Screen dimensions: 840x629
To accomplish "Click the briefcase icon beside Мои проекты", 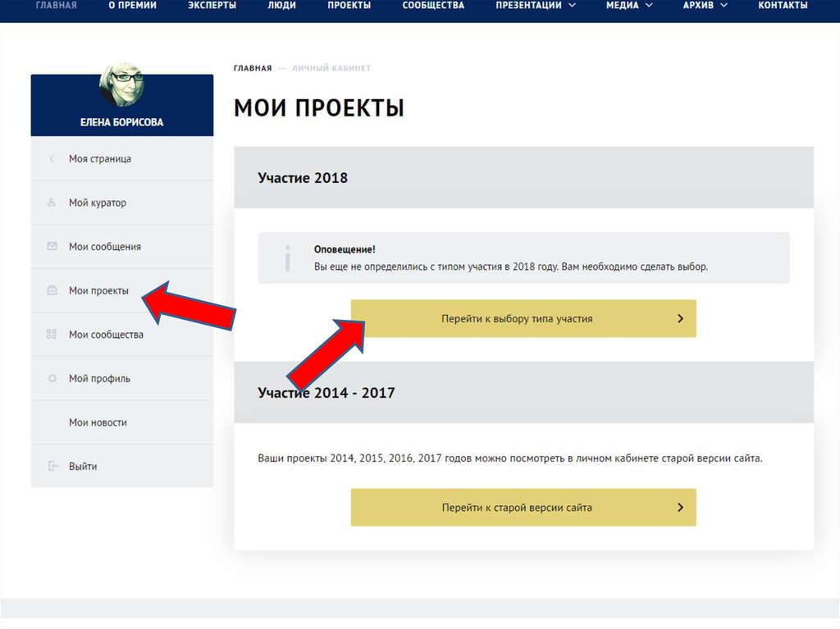I will coord(52,290).
